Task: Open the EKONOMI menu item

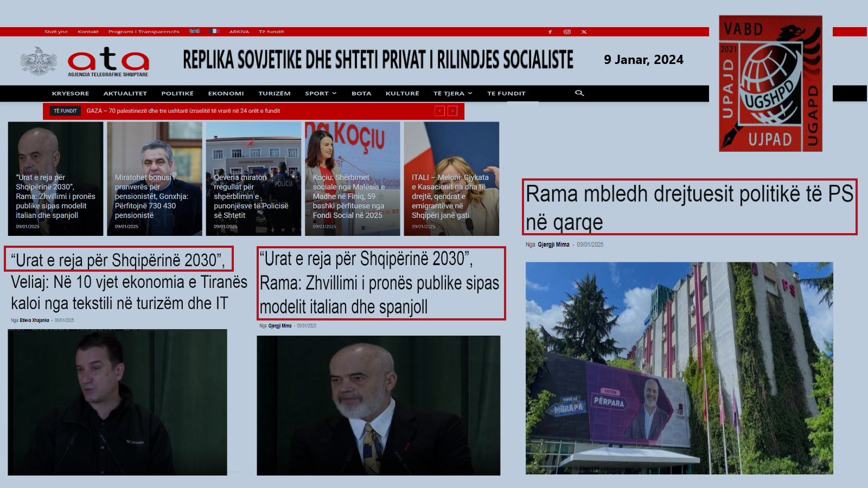Action: tap(226, 94)
